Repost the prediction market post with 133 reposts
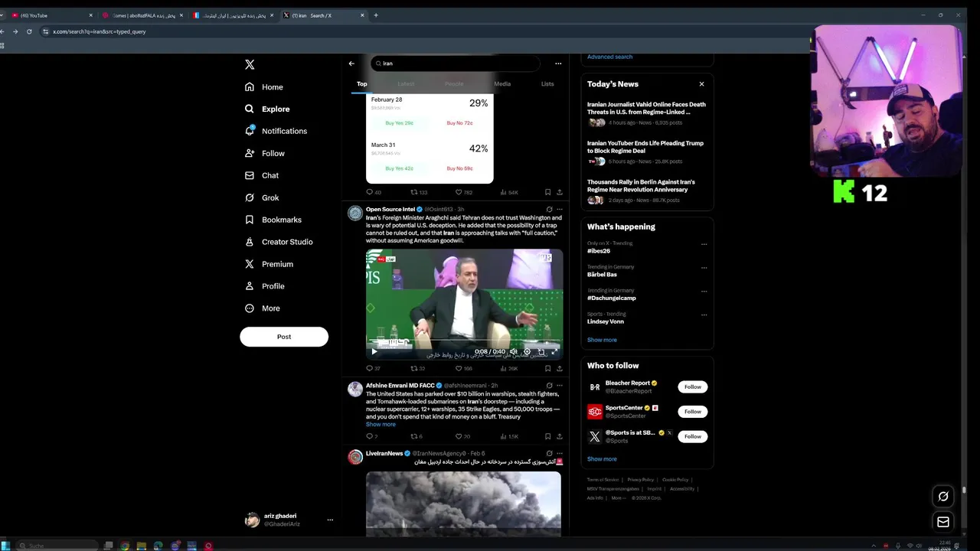 pyautogui.click(x=419, y=193)
